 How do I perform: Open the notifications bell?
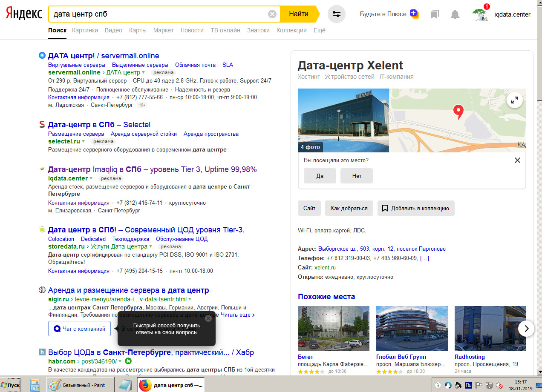(x=455, y=14)
